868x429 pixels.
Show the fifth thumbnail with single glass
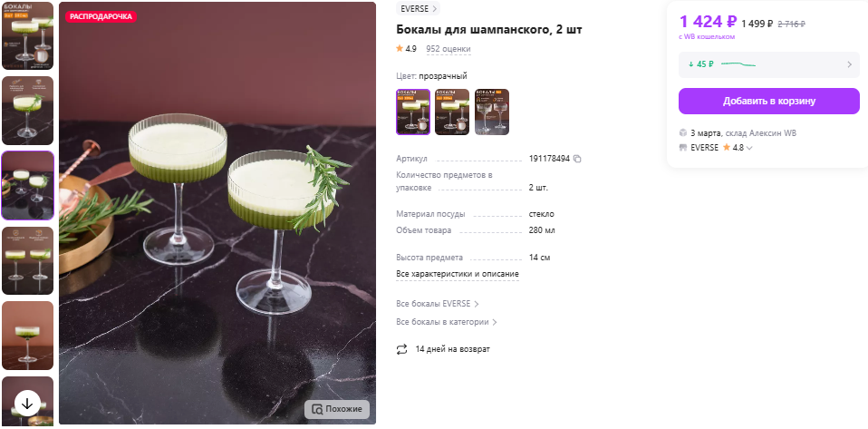[x=28, y=336]
